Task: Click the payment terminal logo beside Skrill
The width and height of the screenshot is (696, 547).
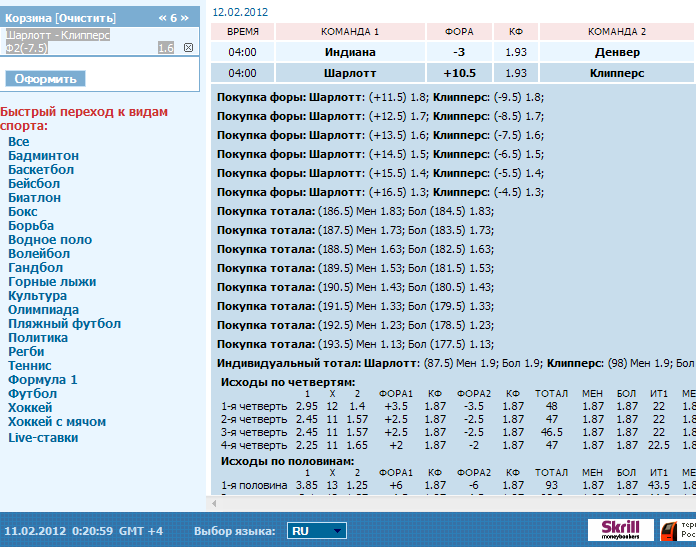Action: point(678,530)
